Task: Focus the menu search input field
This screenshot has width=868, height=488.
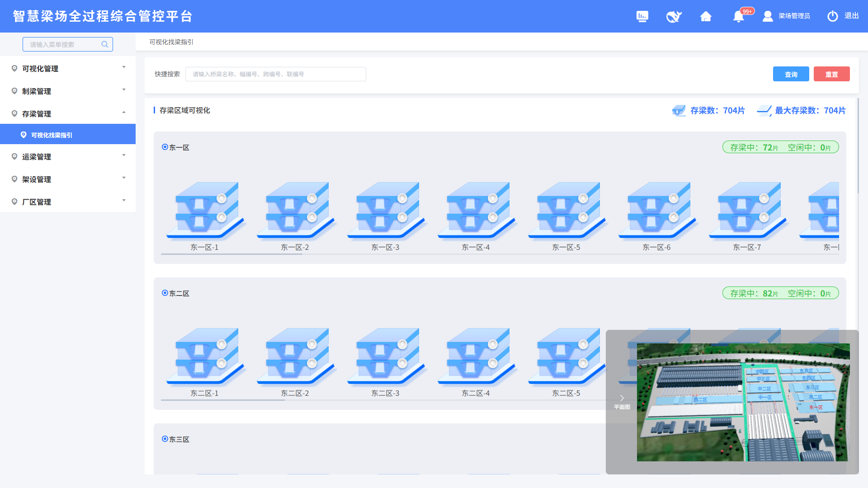Action: tap(68, 44)
